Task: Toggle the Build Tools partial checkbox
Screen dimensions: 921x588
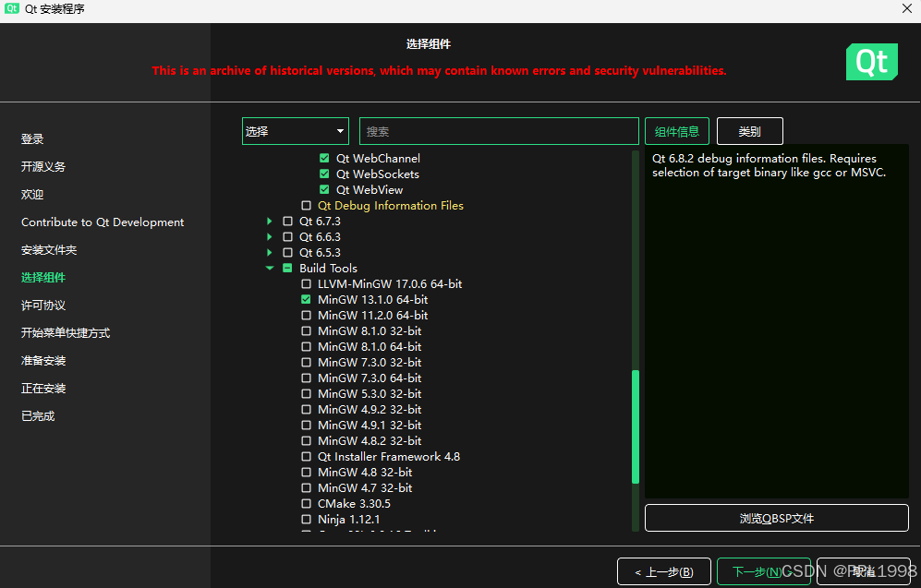Action: 288,269
